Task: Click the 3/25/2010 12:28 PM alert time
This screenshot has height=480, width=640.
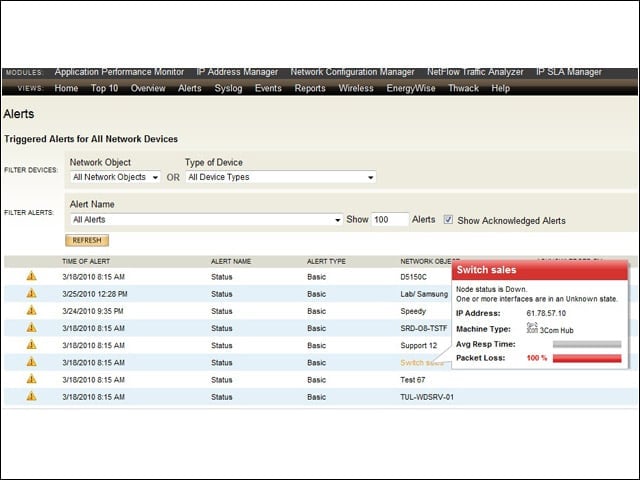Action: (95, 294)
